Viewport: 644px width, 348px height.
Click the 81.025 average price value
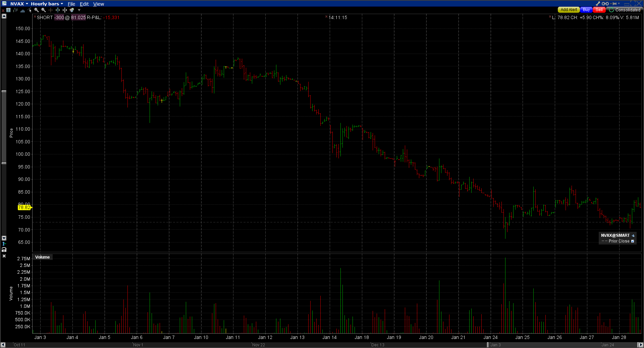(x=78, y=17)
